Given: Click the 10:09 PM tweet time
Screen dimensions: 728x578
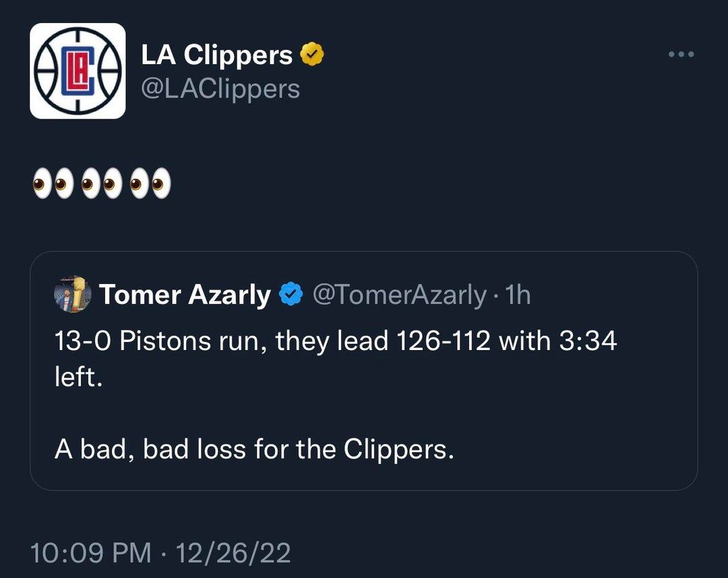Looking at the screenshot, I should 91,553.
